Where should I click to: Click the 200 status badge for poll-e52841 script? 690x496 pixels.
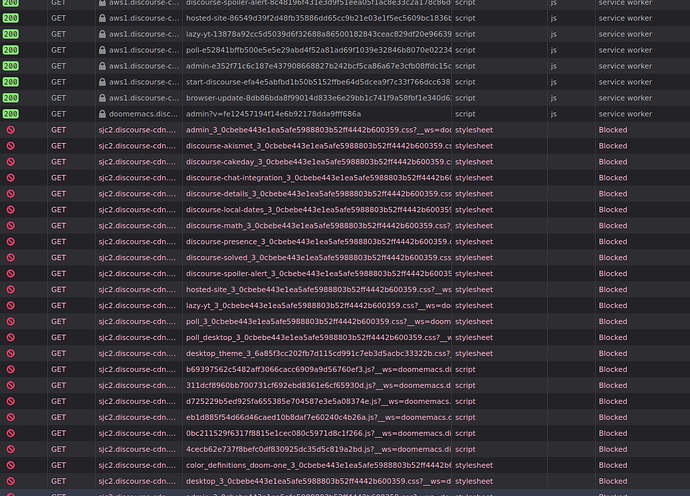tap(11, 50)
